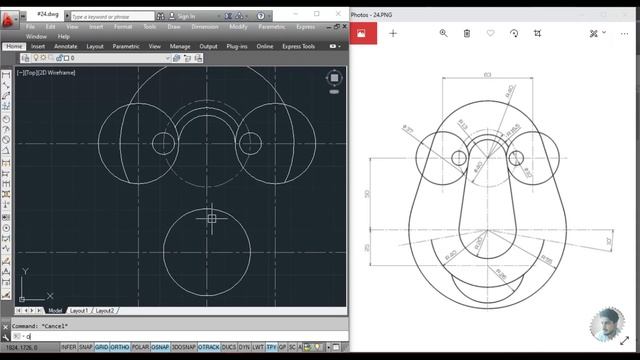
Task: Expand the Help dropdown arrow
Action: click(269, 16)
